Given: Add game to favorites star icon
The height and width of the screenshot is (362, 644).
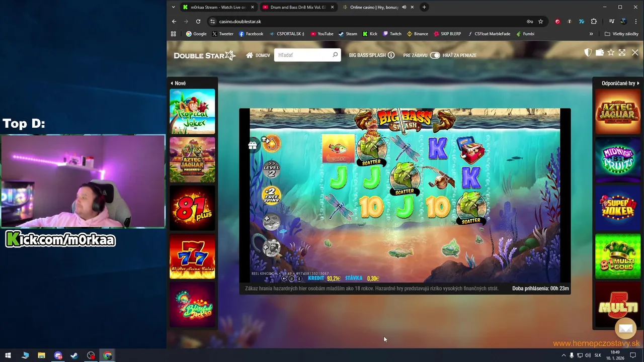Looking at the screenshot, I should [x=611, y=52].
